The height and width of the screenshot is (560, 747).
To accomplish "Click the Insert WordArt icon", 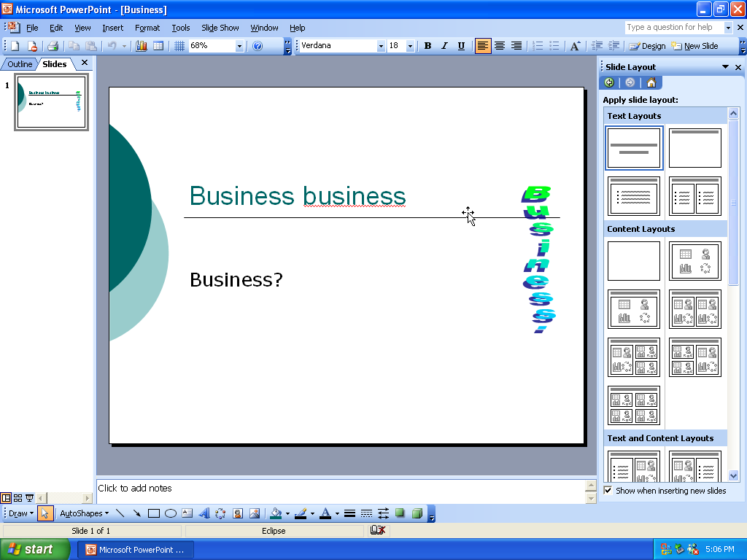I will coord(204,513).
